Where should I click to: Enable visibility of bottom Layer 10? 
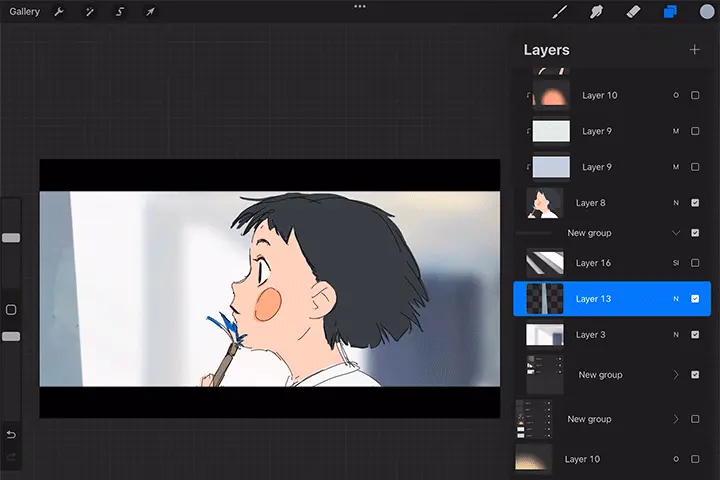[x=695, y=459]
